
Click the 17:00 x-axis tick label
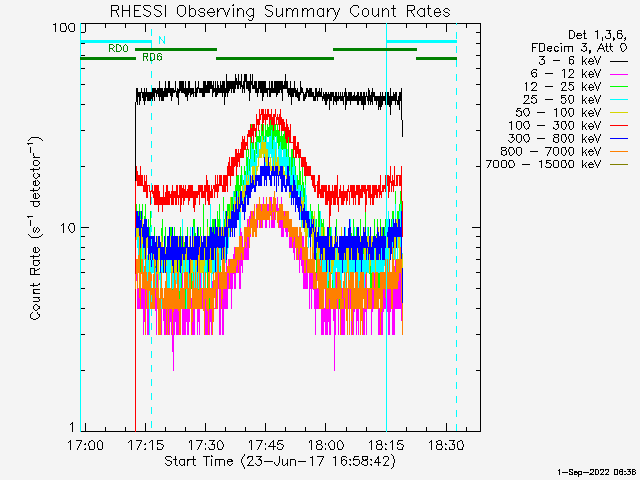[x=85, y=444]
